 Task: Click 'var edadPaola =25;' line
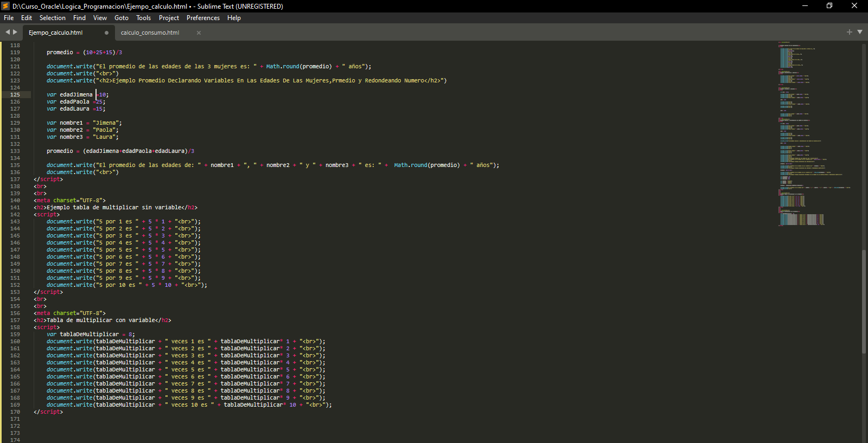[x=76, y=101]
